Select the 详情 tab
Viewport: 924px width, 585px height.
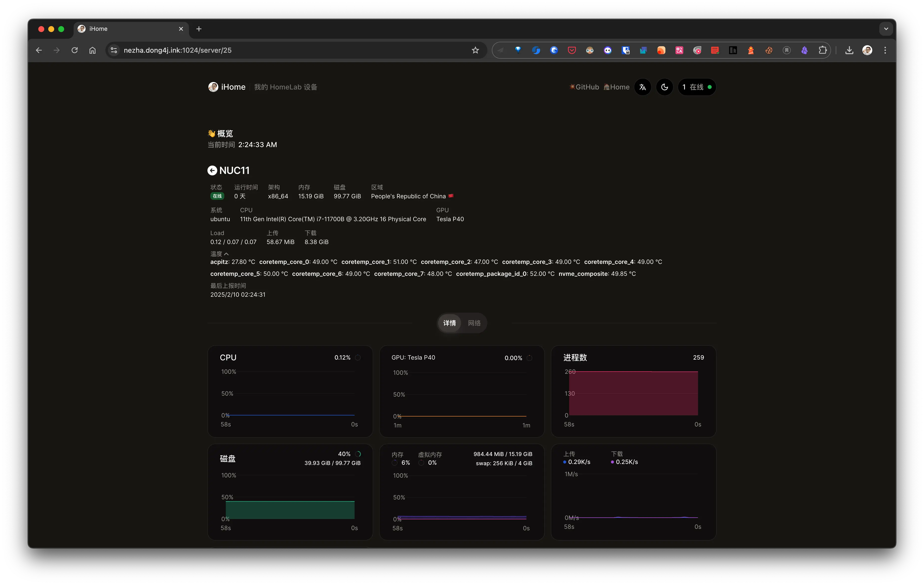449,323
